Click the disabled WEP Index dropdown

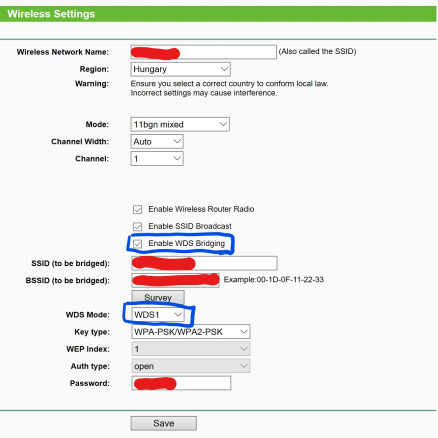191,349
